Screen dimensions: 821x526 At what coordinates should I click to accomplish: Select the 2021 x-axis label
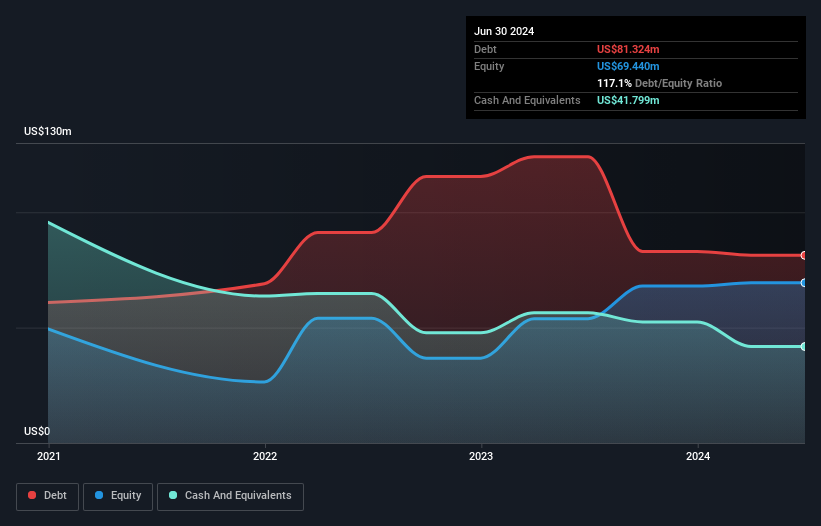coord(49,456)
